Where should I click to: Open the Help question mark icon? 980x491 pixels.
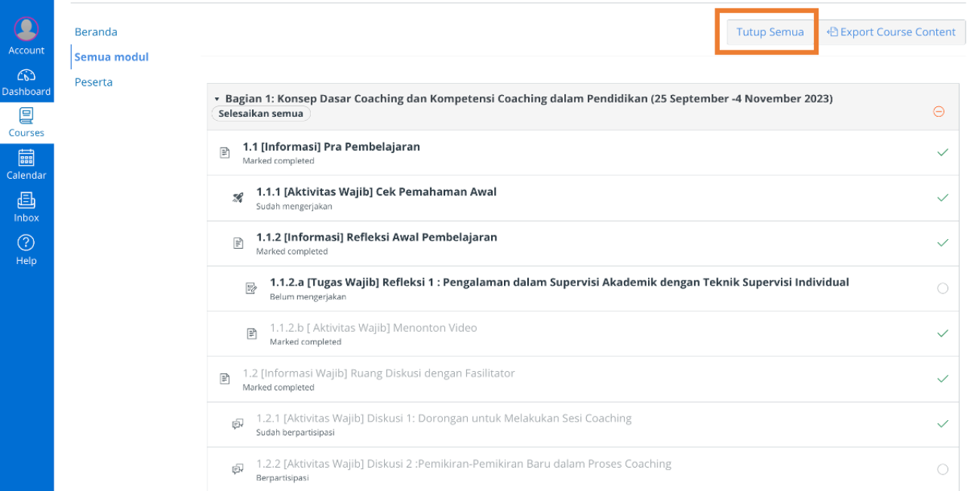tap(26, 242)
